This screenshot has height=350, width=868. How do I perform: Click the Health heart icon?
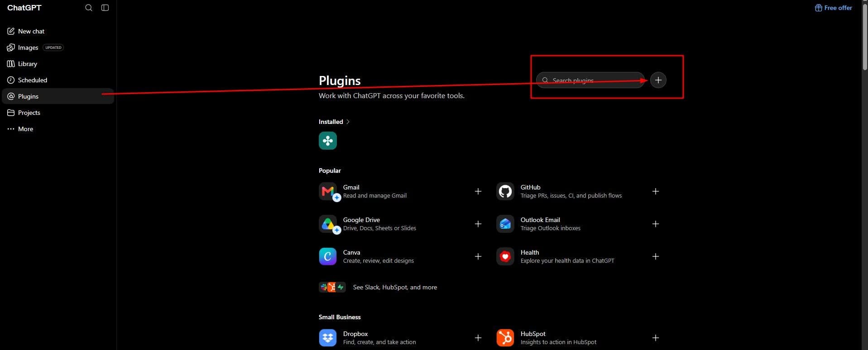click(505, 256)
